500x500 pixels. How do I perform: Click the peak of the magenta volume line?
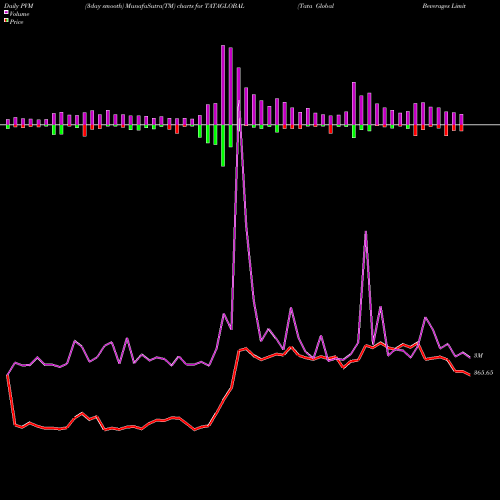point(239,101)
